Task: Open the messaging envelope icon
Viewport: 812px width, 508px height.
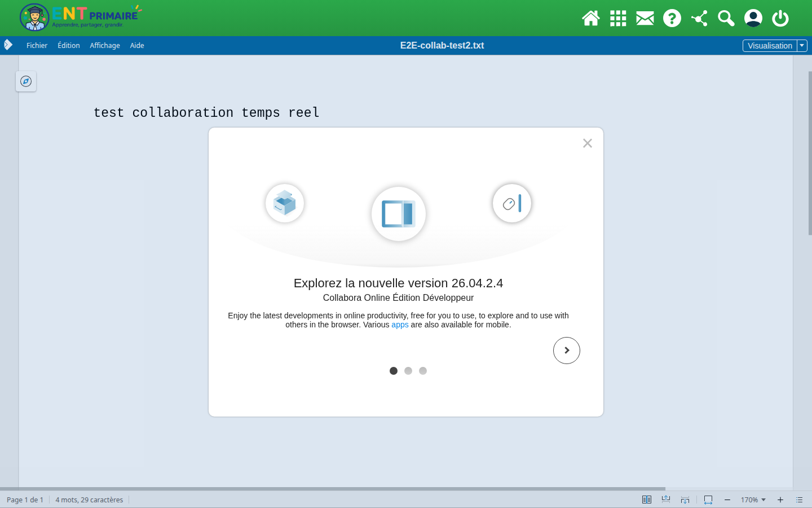Action: [x=645, y=19]
